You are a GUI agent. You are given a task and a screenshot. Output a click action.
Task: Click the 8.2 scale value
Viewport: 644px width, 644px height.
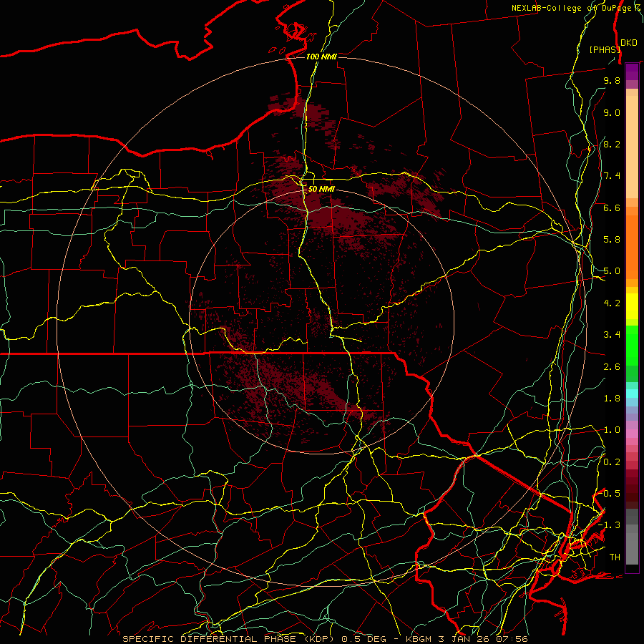pyautogui.click(x=612, y=144)
